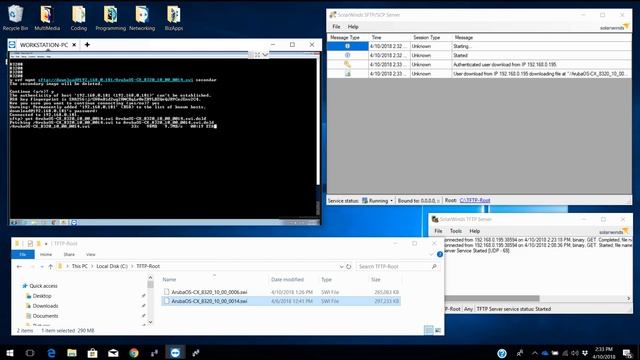Open the Share ribbon tab
Screen dimensions: 640x360
coord(69,254)
